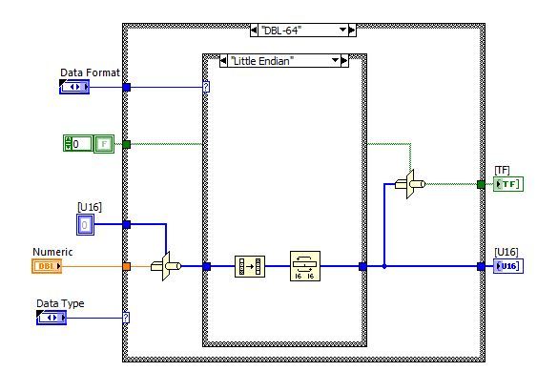558x392 pixels.
Task: Click the Data Format enum control terminal
Action: pyautogui.click(x=74, y=87)
